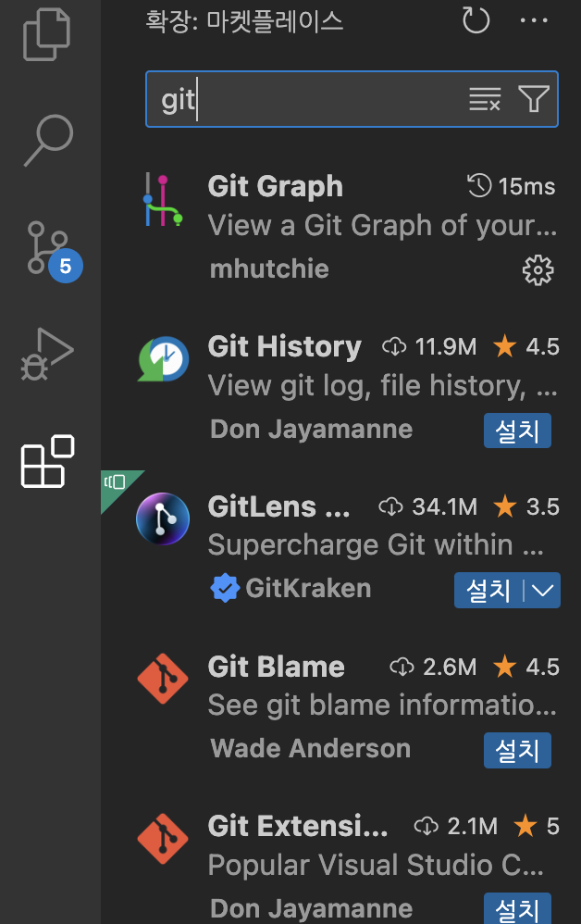Click the GitKraken verified publisher badge
This screenshot has height=924, width=581.
tap(225, 588)
